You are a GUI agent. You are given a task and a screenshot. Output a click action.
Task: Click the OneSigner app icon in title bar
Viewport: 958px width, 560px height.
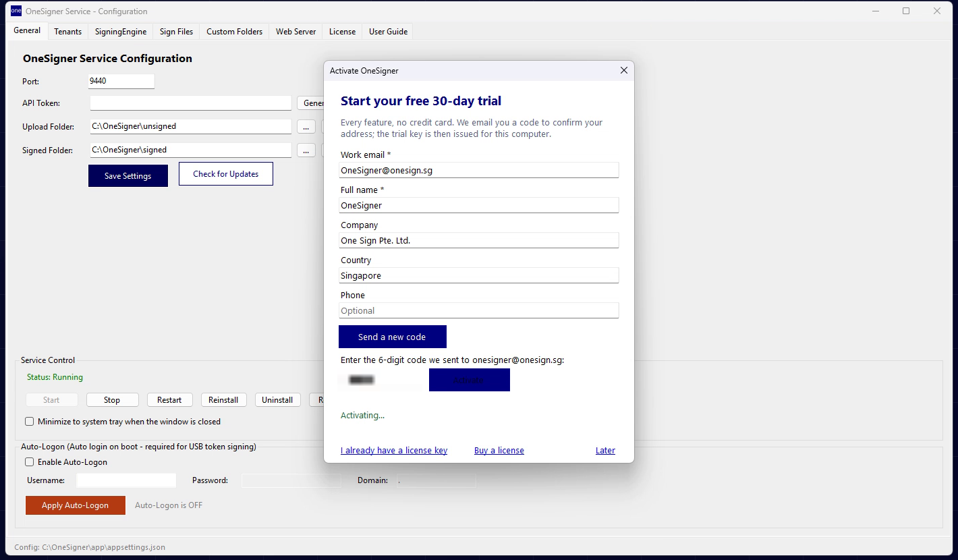click(16, 11)
